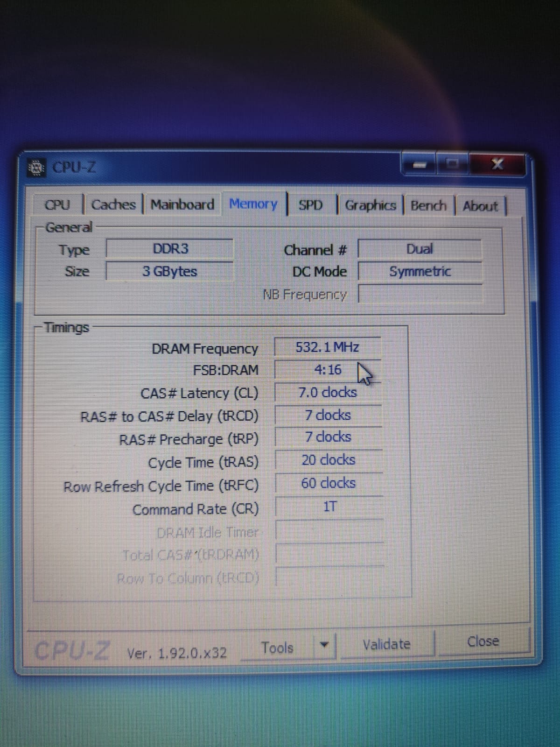Switch to the Caches tab

[113, 204]
